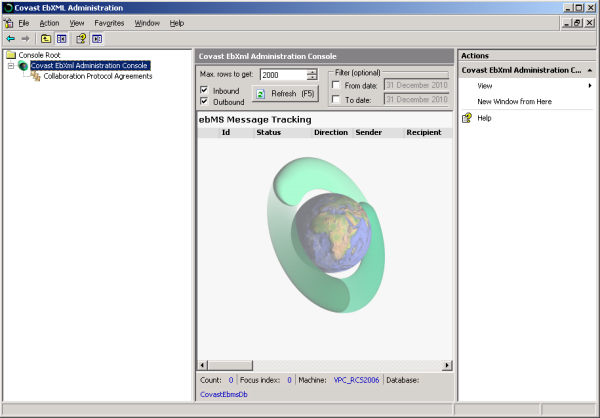Toggle the Show/Hide Action Pane icon
600x418 pixels.
97,39
